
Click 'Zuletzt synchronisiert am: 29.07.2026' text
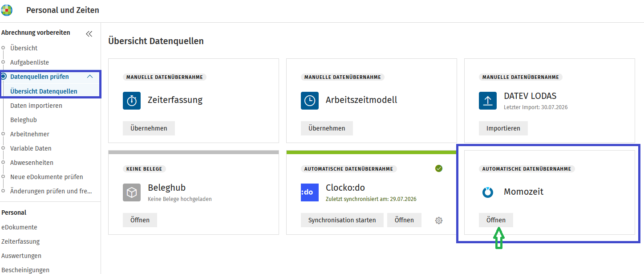click(x=371, y=199)
